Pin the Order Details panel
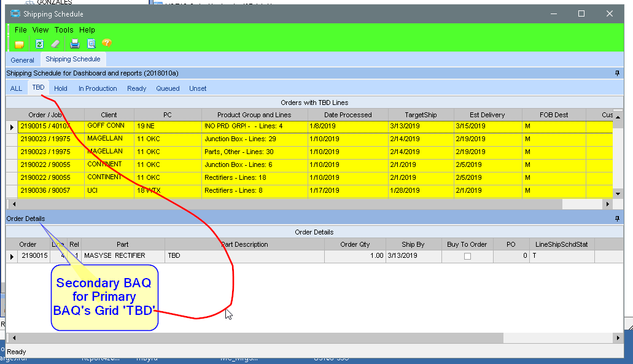Image resolution: width=633 pixels, height=364 pixels. tap(617, 219)
